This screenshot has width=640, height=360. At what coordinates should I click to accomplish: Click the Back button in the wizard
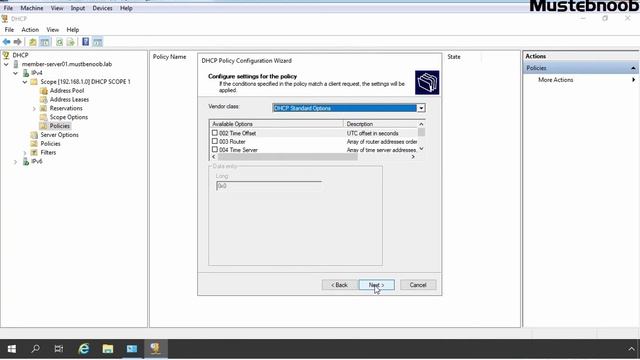tap(340, 285)
